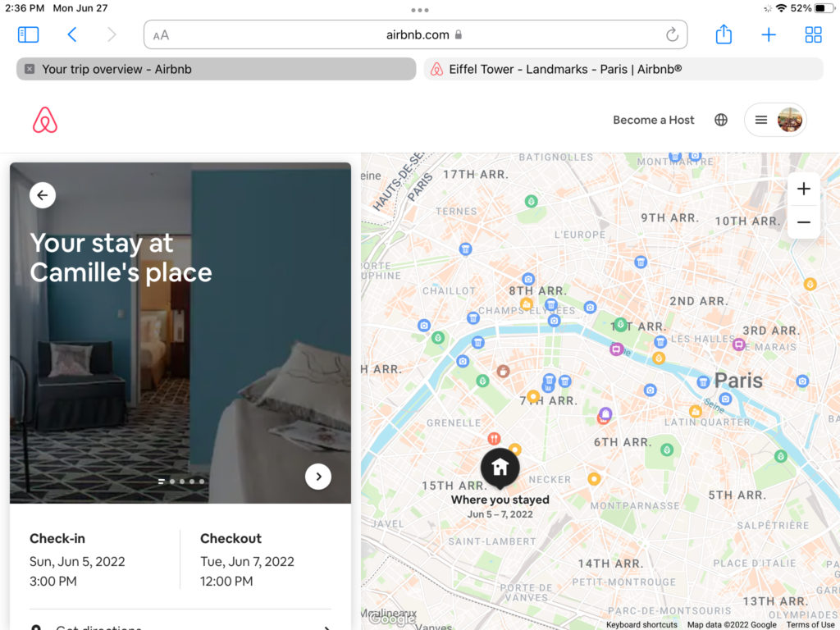Viewport: 840px width, 630px height.
Task: Go back using the arrow on the stay photo
Action: pos(43,195)
